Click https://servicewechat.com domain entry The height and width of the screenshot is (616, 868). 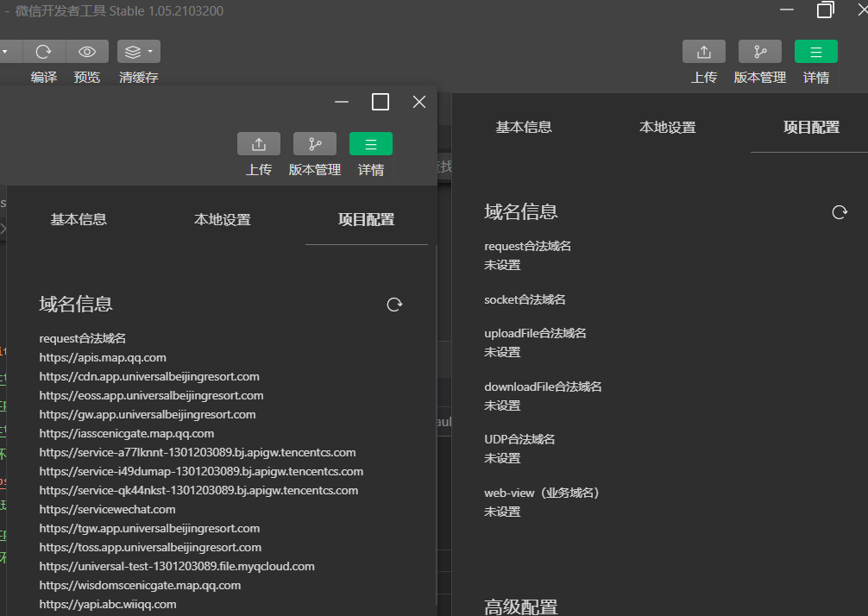point(107,509)
